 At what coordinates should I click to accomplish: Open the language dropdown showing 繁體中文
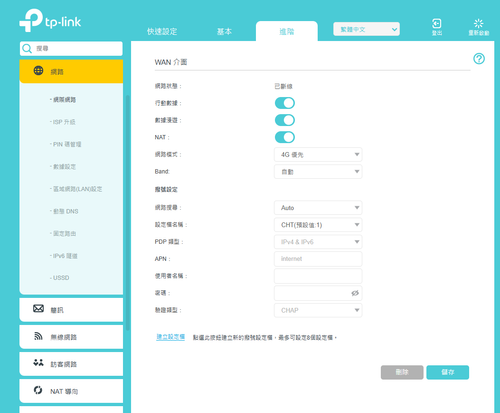tap(366, 29)
